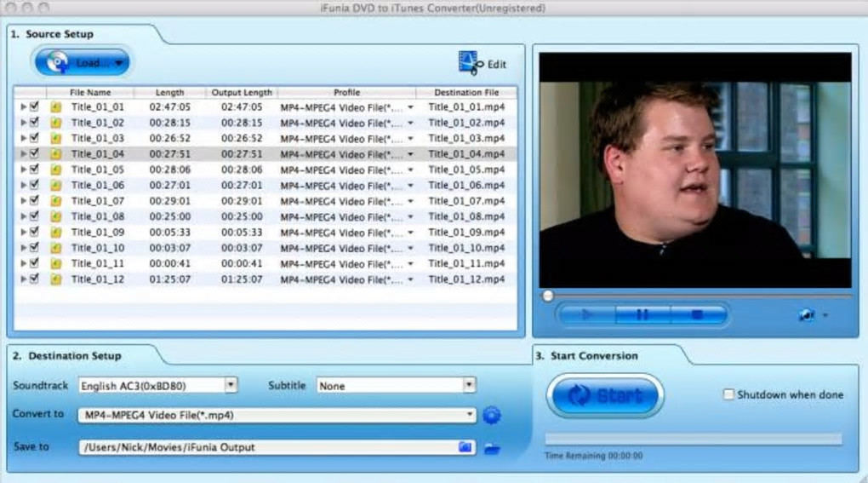Click Title_01_11.mp4 destination file
Image resolution: width=868 pixels, height=483 pixels.
click(x=466, y=264)
